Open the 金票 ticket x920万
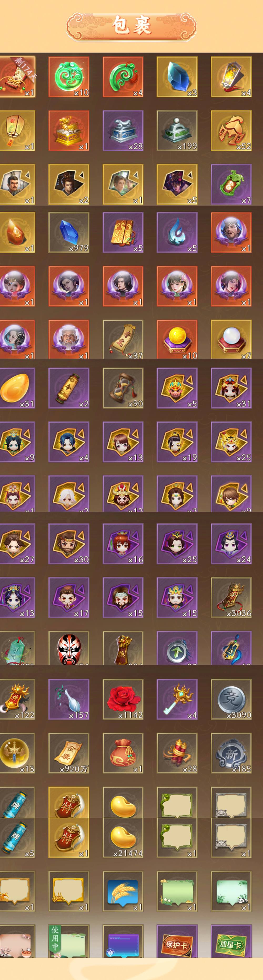Screen dimensions: 263x980 [x=68, y=753]
